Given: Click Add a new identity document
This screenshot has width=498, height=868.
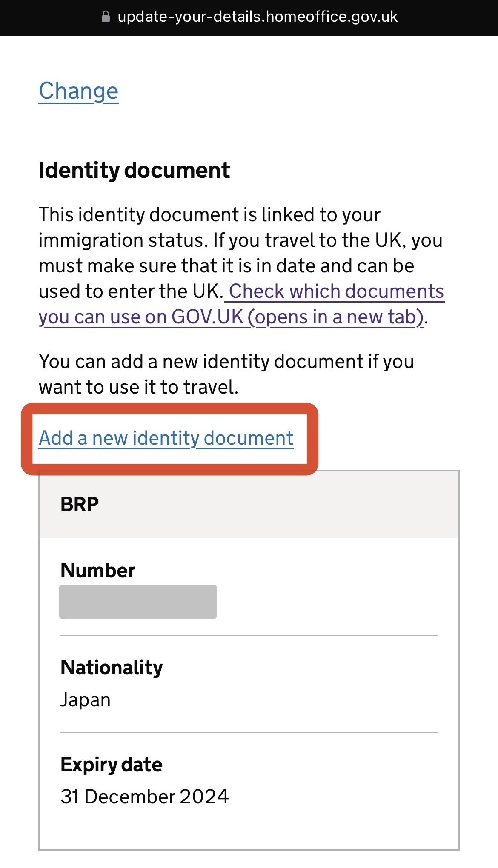Looking at the screenshot, I should [x=166, y=438].
